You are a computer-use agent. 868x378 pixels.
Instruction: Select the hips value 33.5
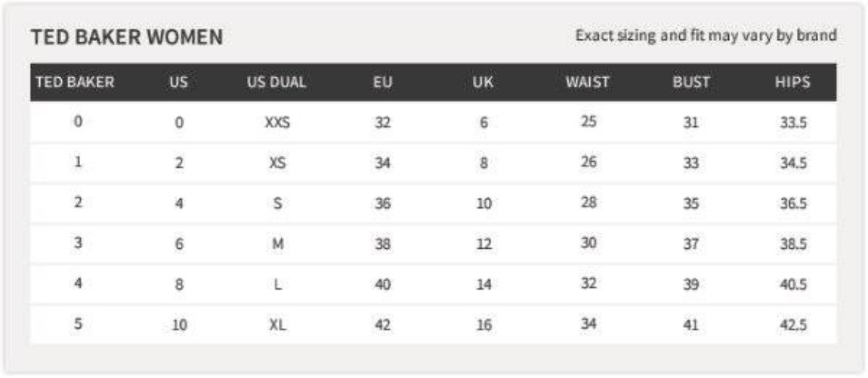tap(793, 122)
